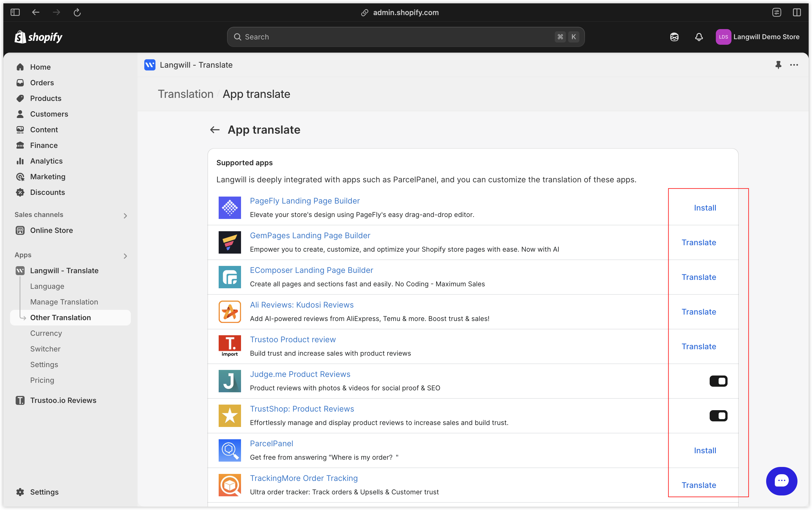Click the Translation breadcrumb link
The height and width of the screenshot is (510, 812).
pos(185,94)
